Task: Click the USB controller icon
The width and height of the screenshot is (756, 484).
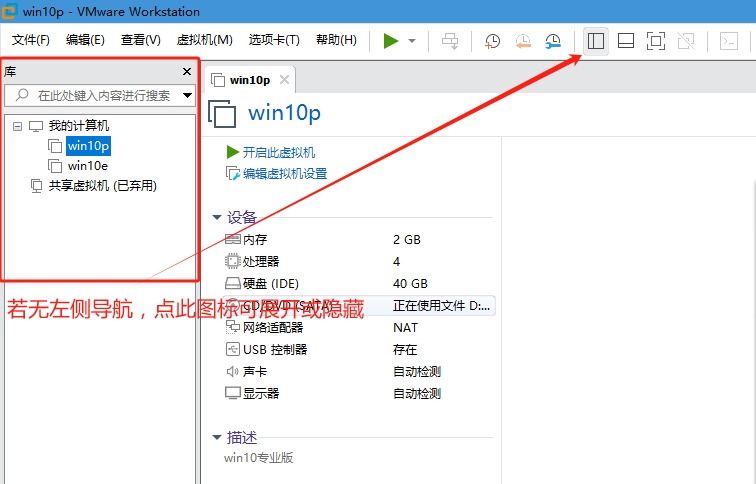Action: 232,349
